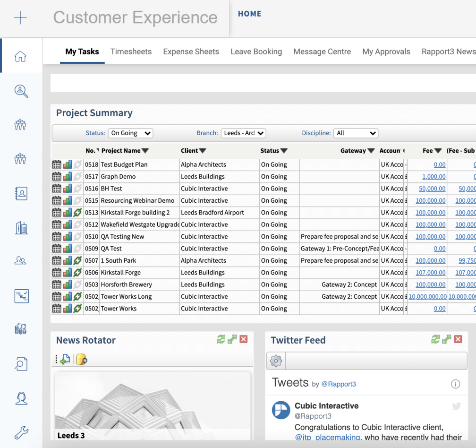Click the add news item icon in News Rotator
This screenshot has width=476, height=448.
(64, 360)
